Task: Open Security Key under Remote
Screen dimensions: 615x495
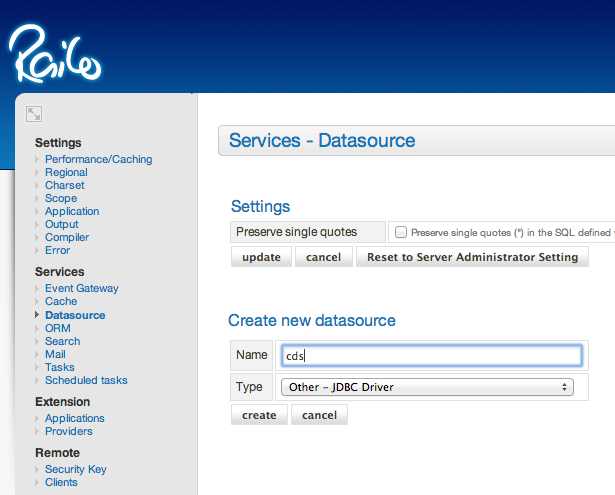Action: pyautogui.click(x=76, y=469)
